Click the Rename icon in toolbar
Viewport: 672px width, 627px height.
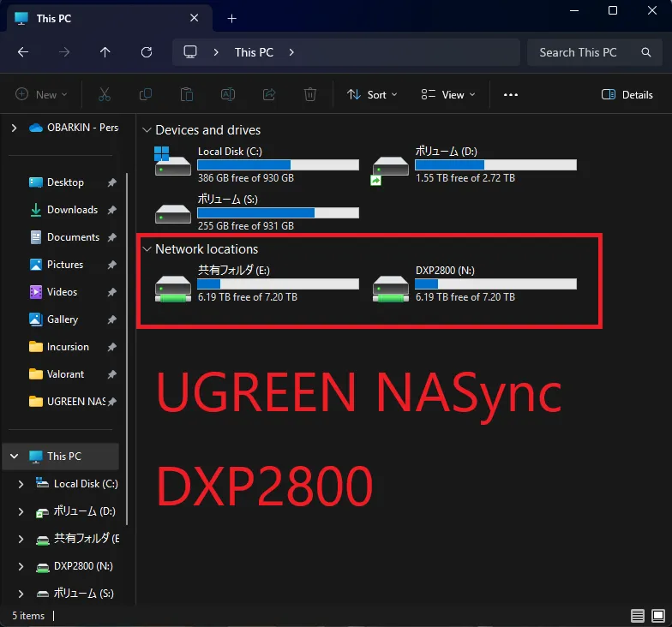point(228,94)
